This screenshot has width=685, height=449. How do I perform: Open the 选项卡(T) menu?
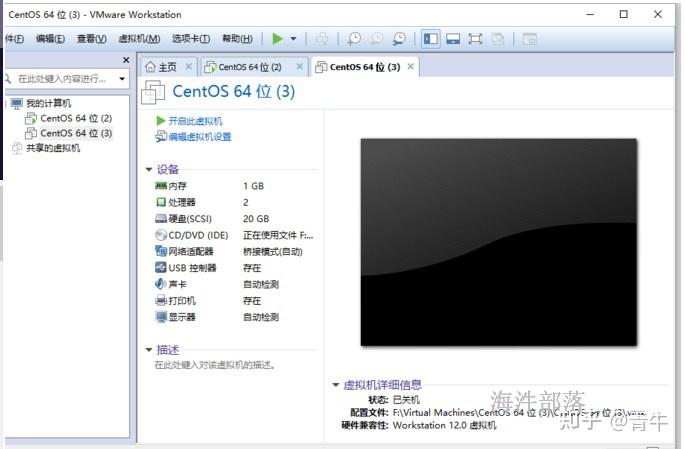pos(191,39)
